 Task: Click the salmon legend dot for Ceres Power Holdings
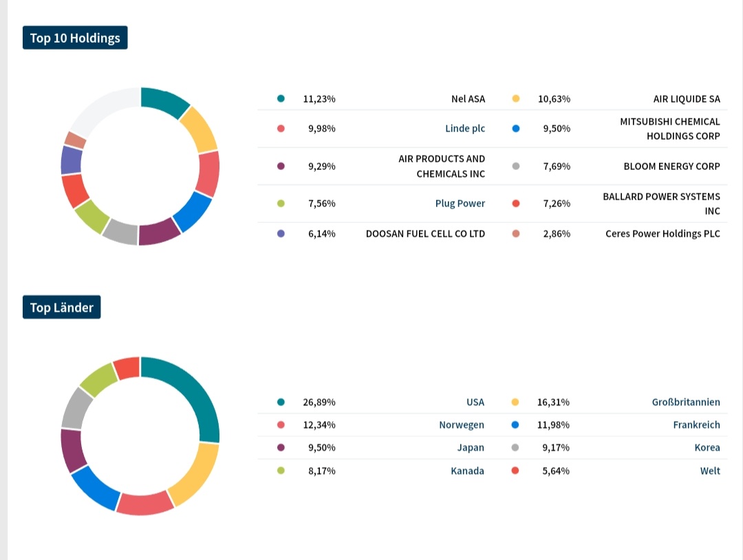point(516,234)
